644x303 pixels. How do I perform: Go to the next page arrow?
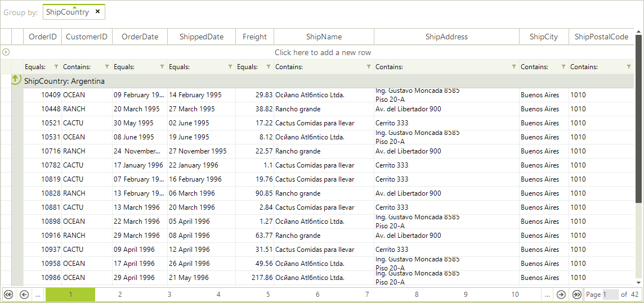[x=561, y=295]
